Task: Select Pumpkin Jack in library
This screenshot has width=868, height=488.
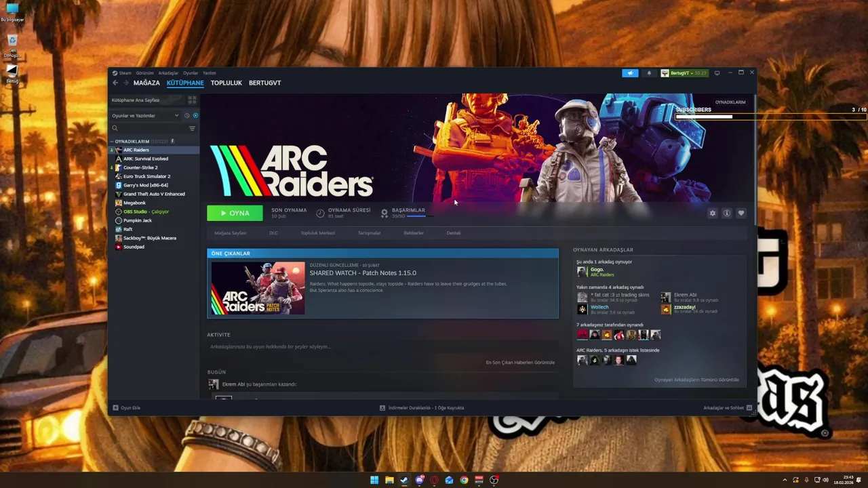Action: coord(154,220)
